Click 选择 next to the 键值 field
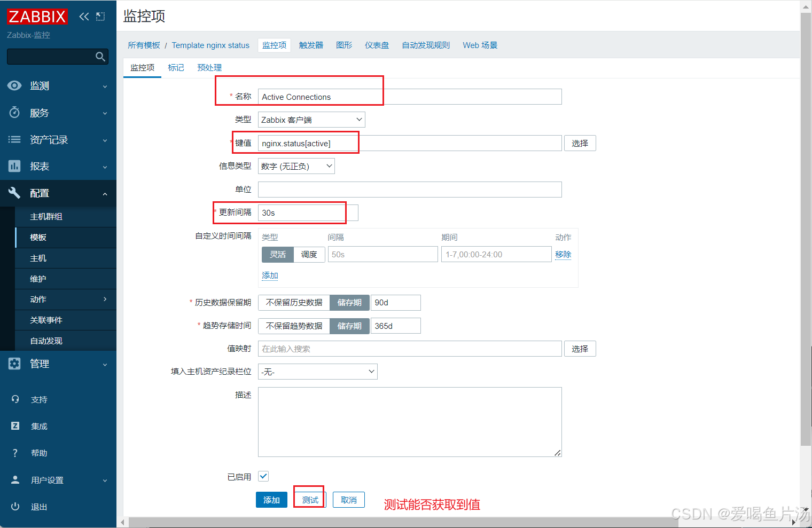 point(580,143)
